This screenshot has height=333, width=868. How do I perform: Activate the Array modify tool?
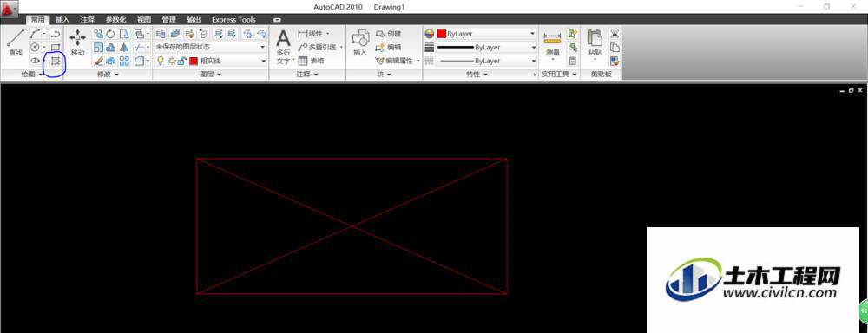tap(124, 61)
